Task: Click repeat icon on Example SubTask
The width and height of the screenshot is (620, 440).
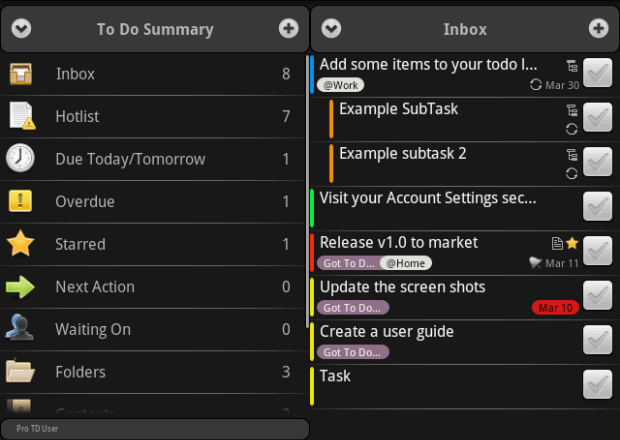Action: click(x=572, y=129)
